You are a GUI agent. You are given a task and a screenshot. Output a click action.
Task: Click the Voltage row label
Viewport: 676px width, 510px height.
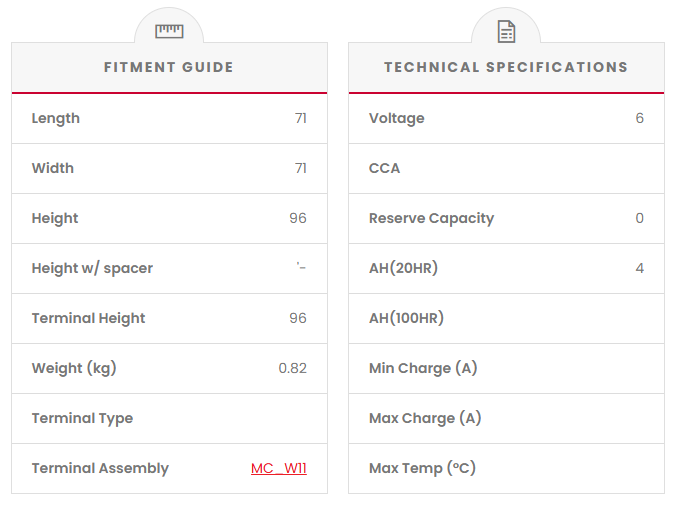396,118
